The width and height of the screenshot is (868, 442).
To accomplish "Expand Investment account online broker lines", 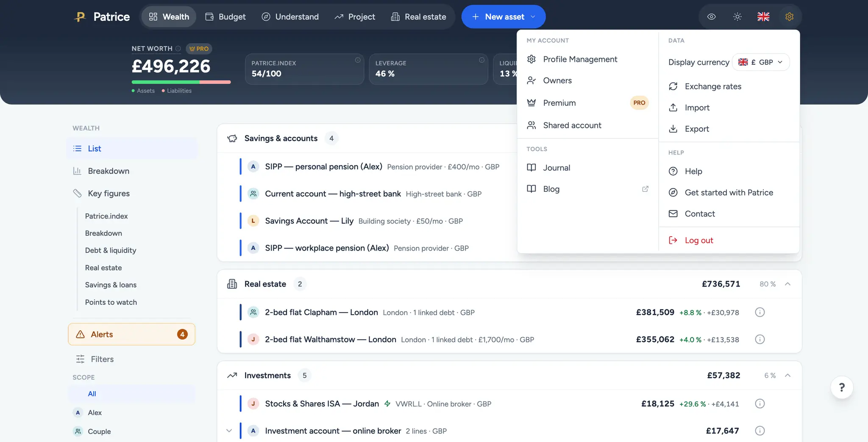I will 229,431.
